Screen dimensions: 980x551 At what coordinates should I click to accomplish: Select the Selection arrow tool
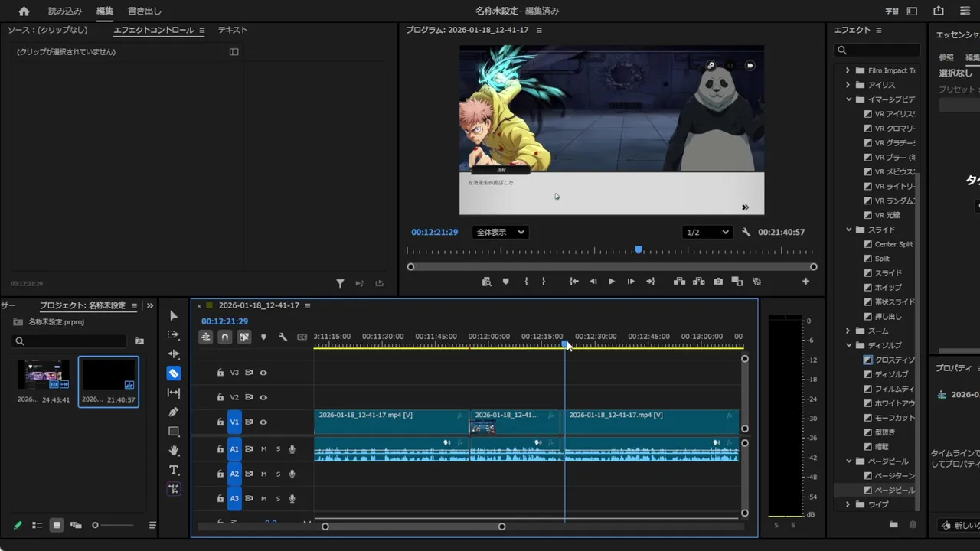point(174,315)
